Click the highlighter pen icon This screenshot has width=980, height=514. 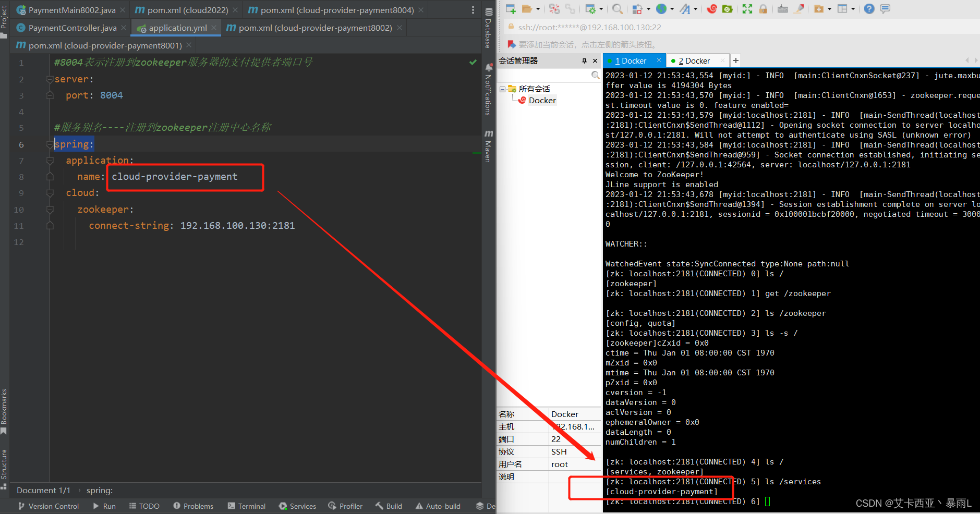pos(798,9)
